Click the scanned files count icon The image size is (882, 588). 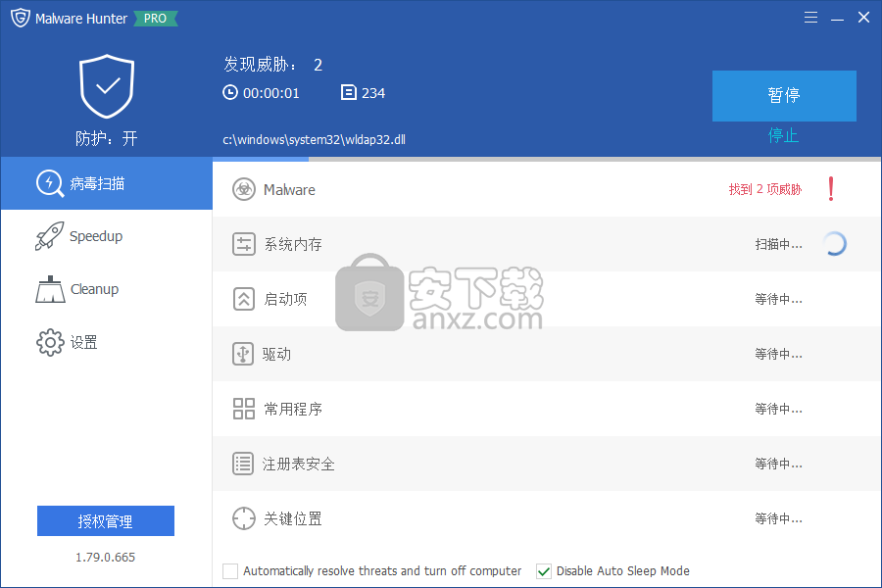coord(349,92)
